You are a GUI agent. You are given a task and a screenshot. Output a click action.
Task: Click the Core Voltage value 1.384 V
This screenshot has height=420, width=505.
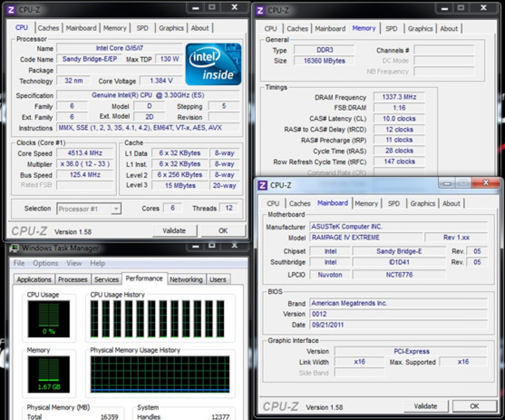click(x=161, y=81)
